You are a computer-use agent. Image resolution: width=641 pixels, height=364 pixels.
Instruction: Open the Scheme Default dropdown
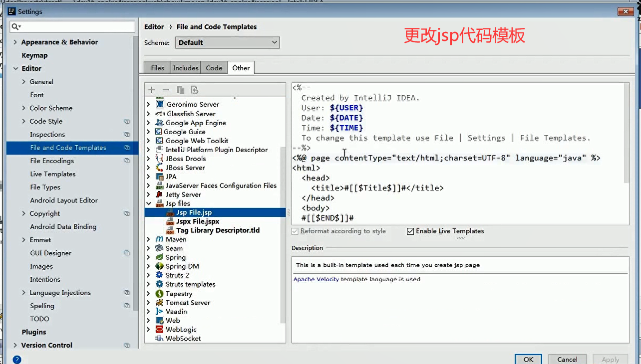pyautogui.click(x=227, y=42)
